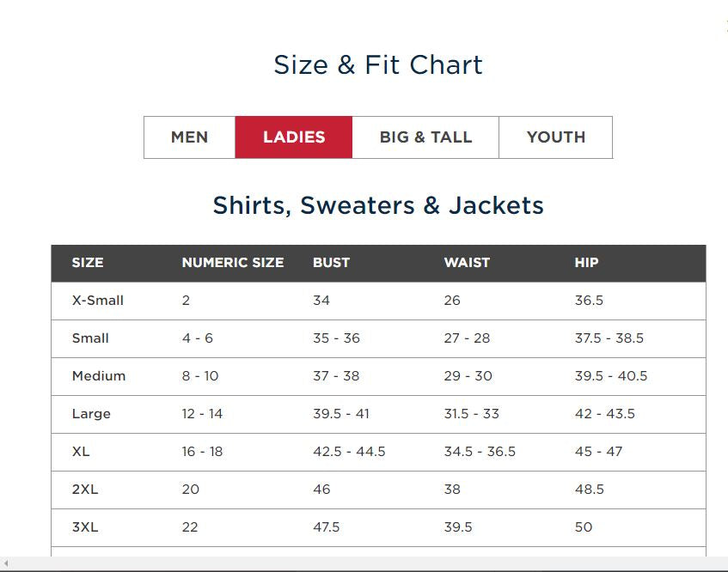The height and width of the screenshot is (572, 728).
Task: Switch to the MEN size tab
Action: pyautogui.click(x=189, y=137)
